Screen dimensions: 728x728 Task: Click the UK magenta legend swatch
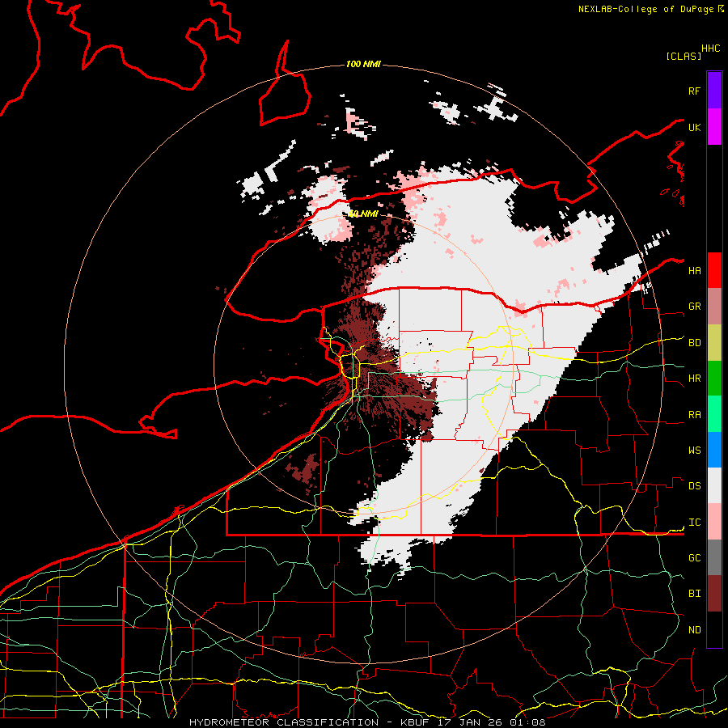(x=714, y=127)
